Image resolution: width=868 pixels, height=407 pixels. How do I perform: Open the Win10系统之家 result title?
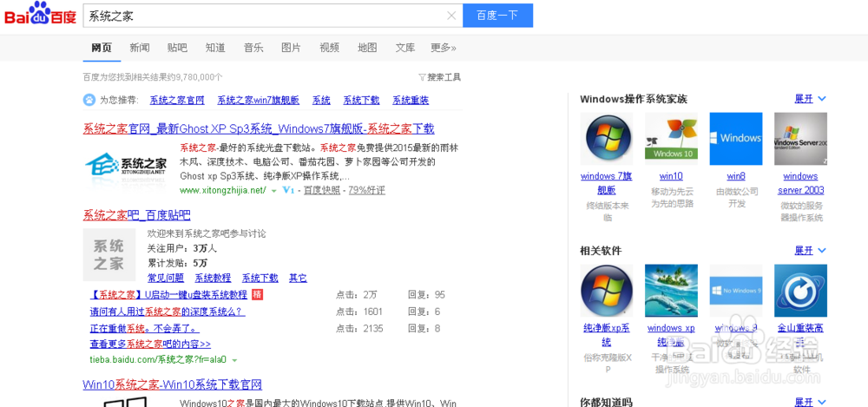pos(172,384)
